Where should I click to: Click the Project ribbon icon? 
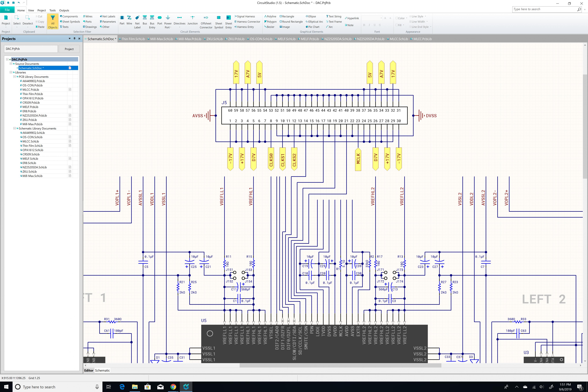tap(6, 21)
